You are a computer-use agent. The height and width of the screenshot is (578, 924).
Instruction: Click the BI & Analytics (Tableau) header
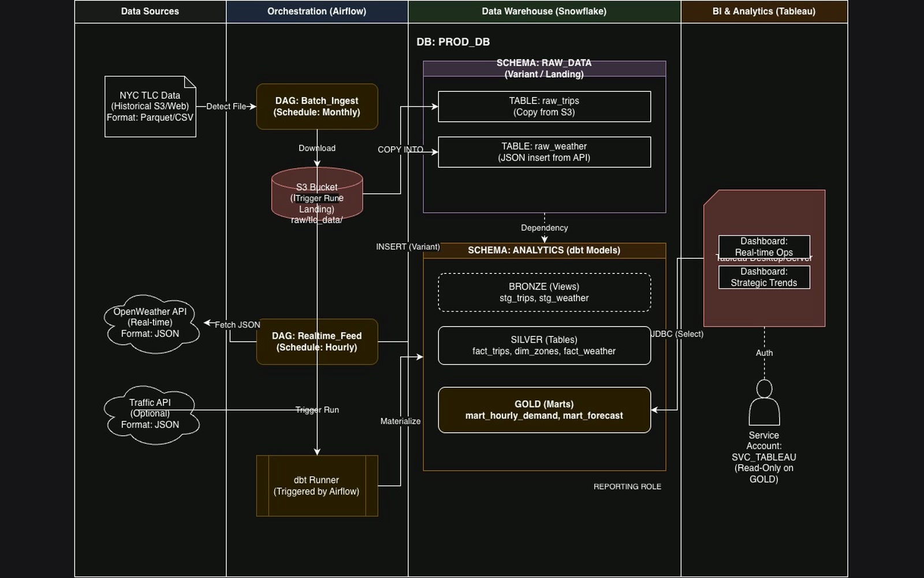764,12
